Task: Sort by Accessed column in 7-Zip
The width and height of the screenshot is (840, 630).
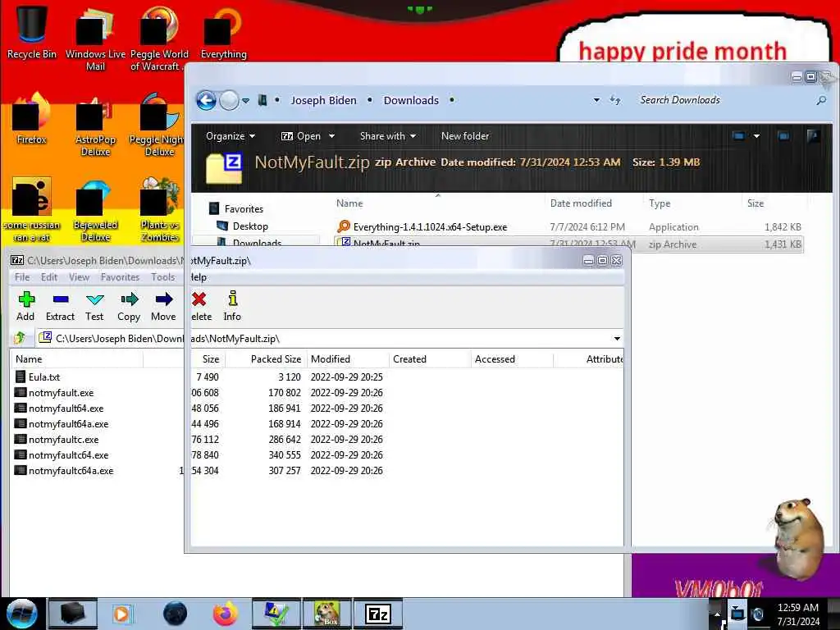Action: [512, 359]
